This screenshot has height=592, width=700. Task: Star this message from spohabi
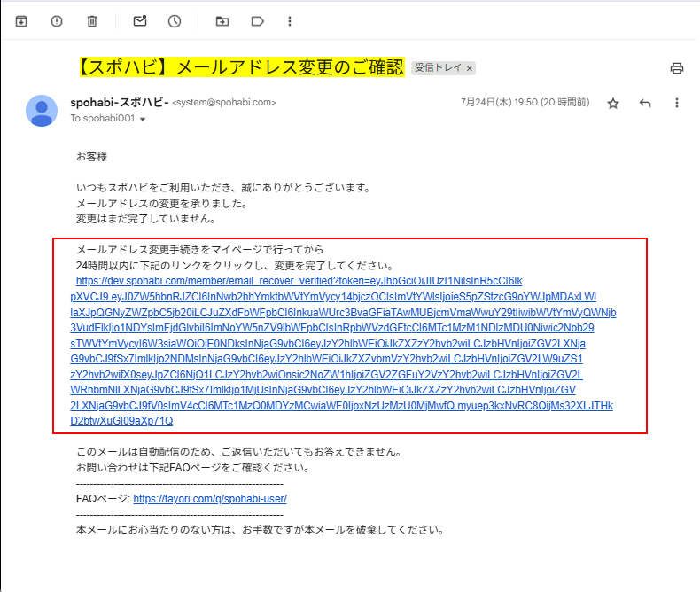pos(613,104)
